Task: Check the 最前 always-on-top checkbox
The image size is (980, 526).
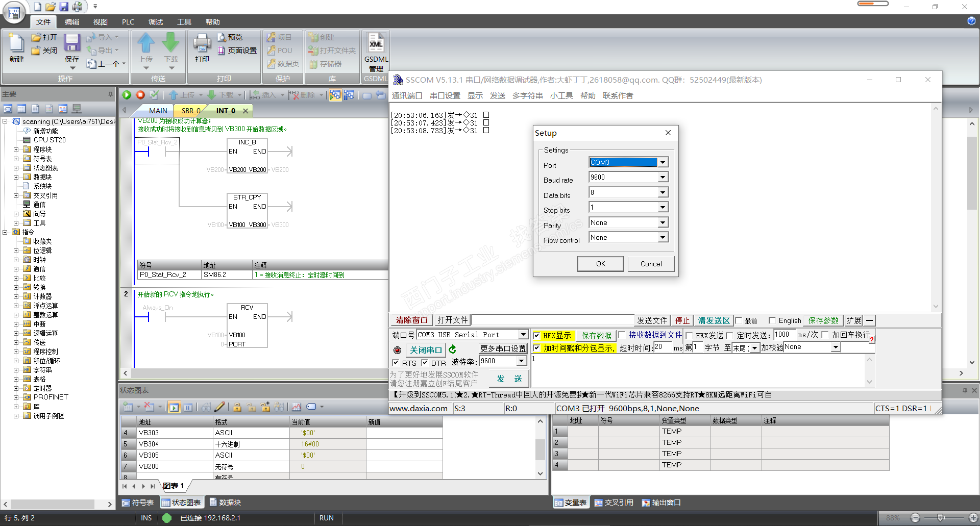Action: tap(738, 320)
